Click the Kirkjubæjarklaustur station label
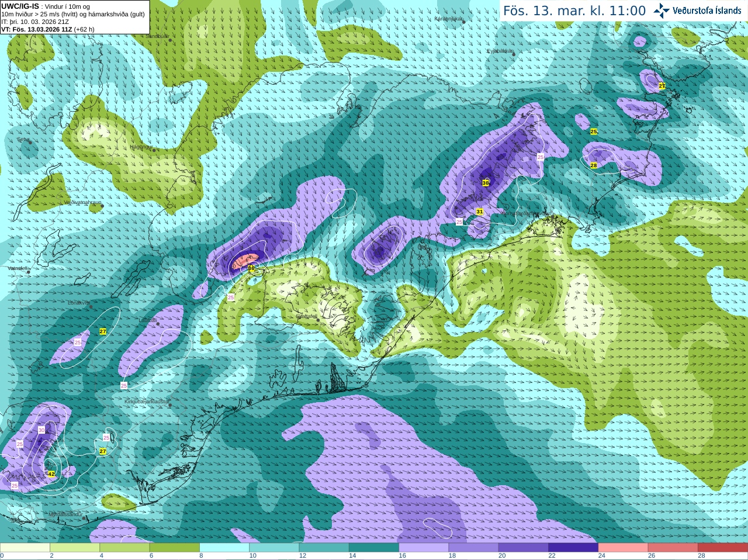748x560 pixels. pos(147,402)
